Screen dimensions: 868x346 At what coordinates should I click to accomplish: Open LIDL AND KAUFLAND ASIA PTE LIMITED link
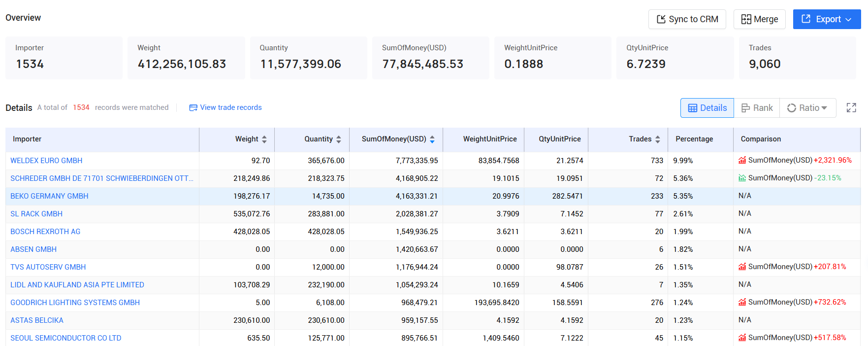(77, 285)
